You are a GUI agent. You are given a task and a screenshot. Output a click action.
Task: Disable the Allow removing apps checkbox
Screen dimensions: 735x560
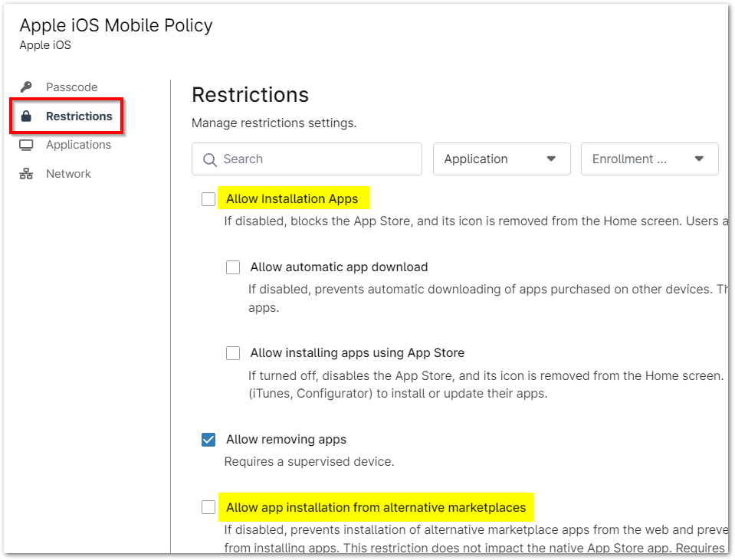point(208,439)
